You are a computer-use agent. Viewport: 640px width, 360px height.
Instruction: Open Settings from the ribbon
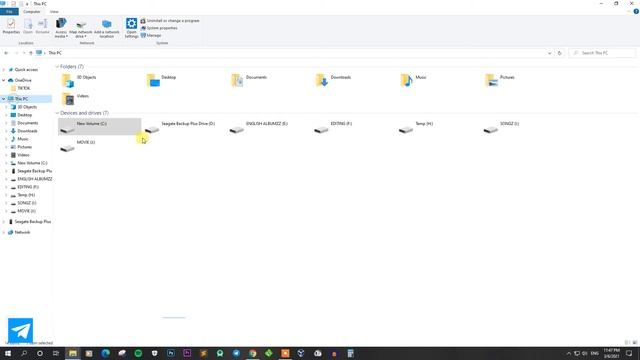[131, 28]
